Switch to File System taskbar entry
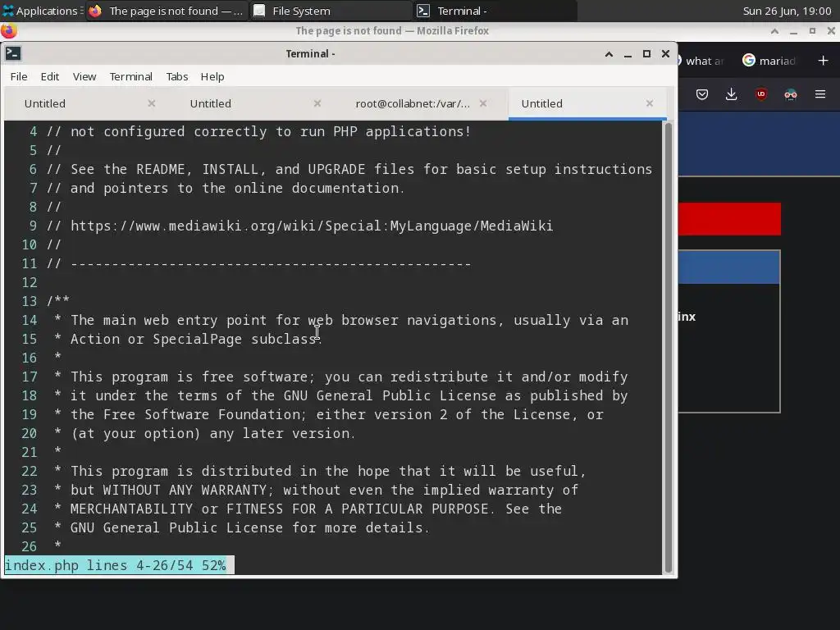The width and height of the screenshot is (840, 630). (x=331, y=11)
